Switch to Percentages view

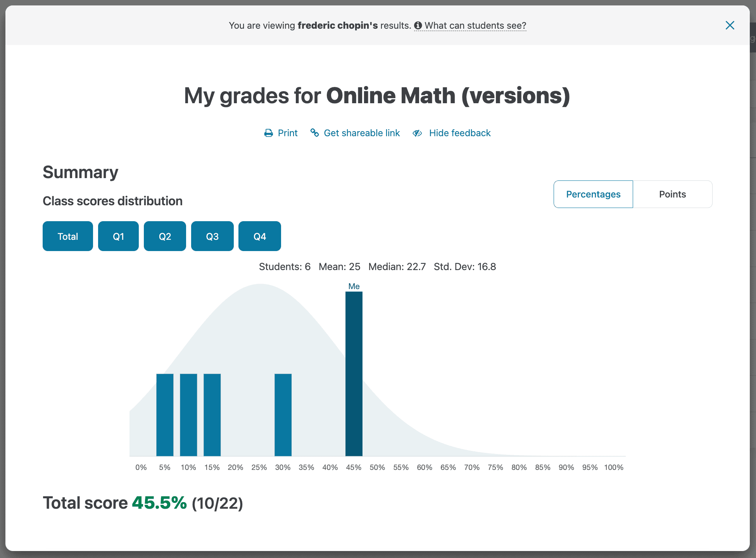pos(593,194)
